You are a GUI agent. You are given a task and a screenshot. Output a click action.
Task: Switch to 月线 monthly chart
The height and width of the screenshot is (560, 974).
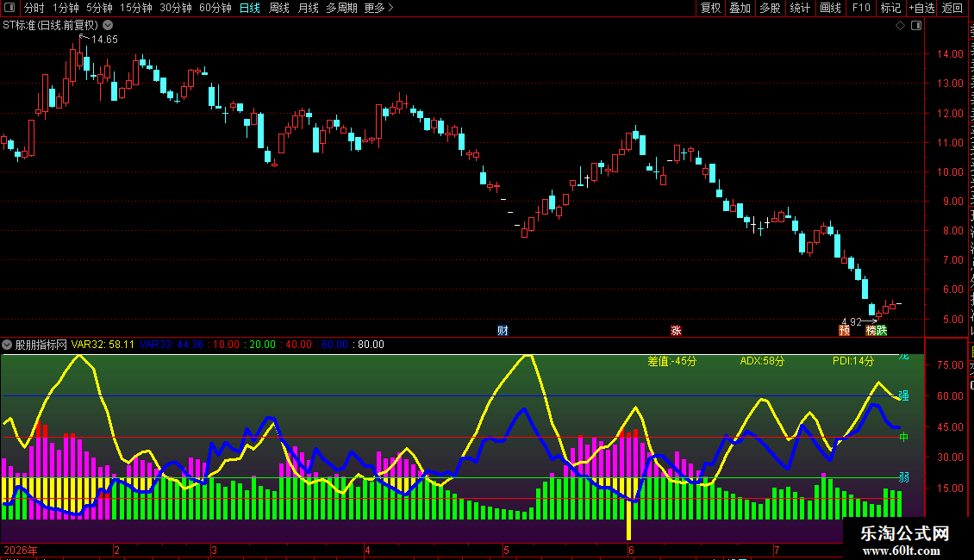[308, 8]
